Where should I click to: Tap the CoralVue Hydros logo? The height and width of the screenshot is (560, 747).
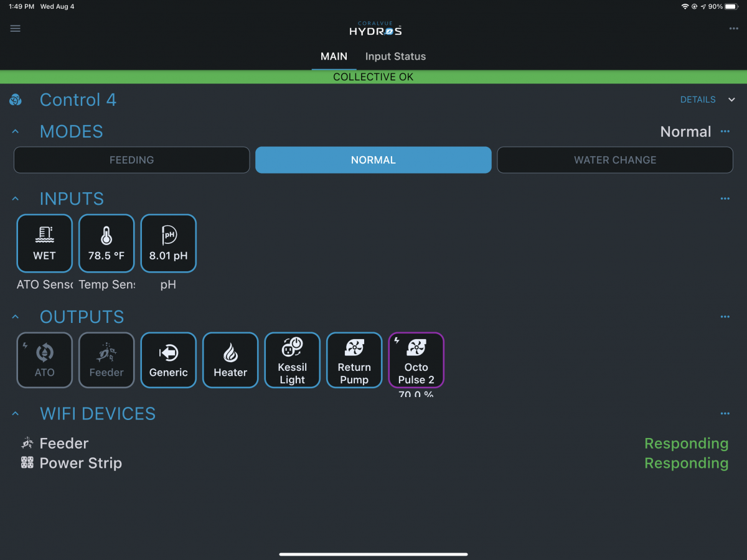coord(375,29)
